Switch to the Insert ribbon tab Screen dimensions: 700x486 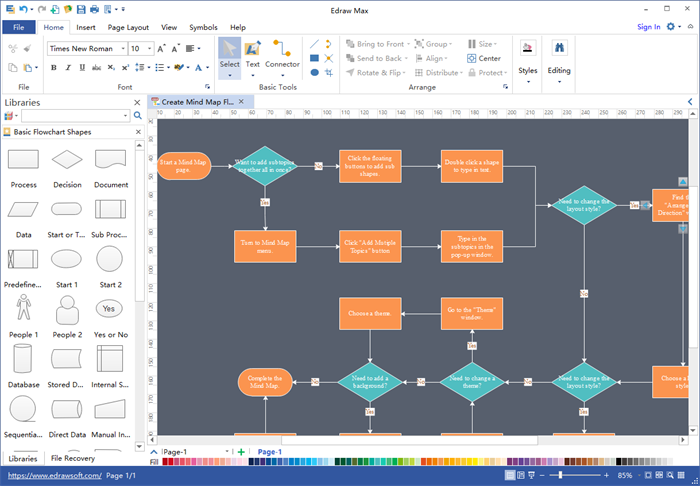click(x=86, y=28)
